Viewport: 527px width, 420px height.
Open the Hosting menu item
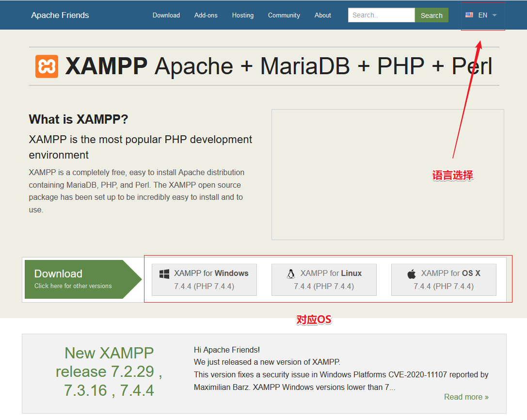(x=243, y=15)
